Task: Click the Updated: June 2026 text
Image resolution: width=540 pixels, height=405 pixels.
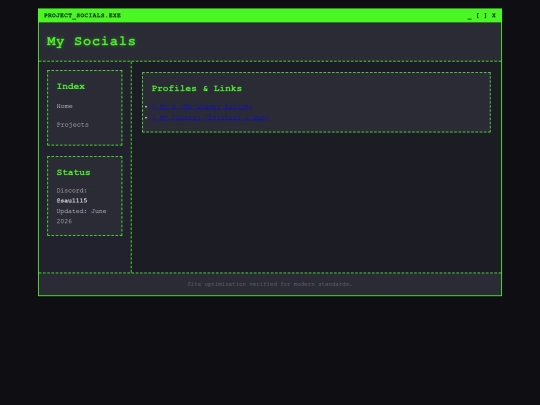Action: click(81, 216)
